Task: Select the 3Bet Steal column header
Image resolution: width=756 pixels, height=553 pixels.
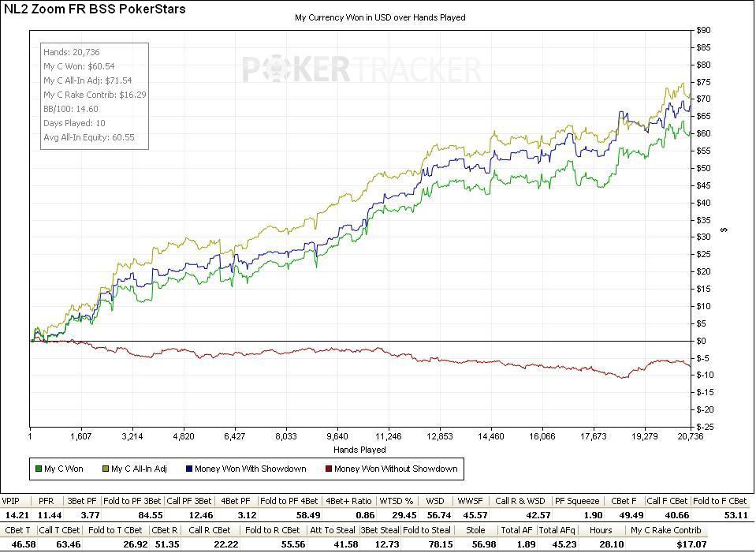Action: point(380,530)
